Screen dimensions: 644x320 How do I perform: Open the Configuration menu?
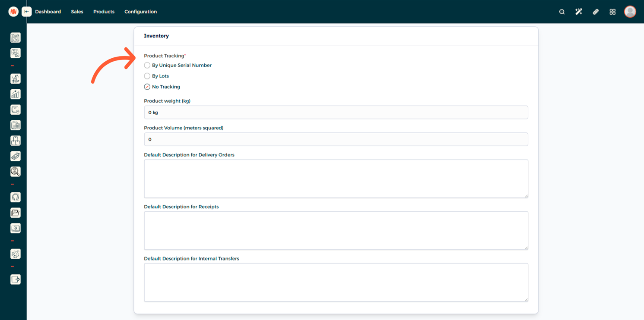140,12
